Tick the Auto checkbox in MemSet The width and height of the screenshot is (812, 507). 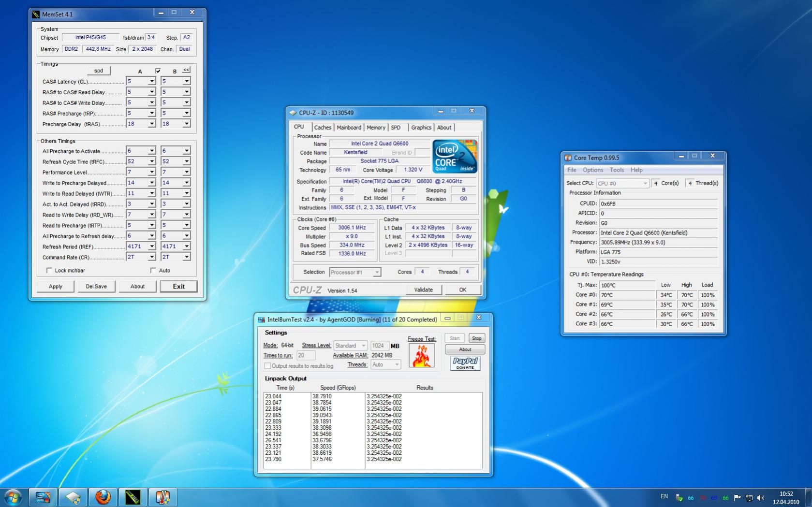point(153,270)
